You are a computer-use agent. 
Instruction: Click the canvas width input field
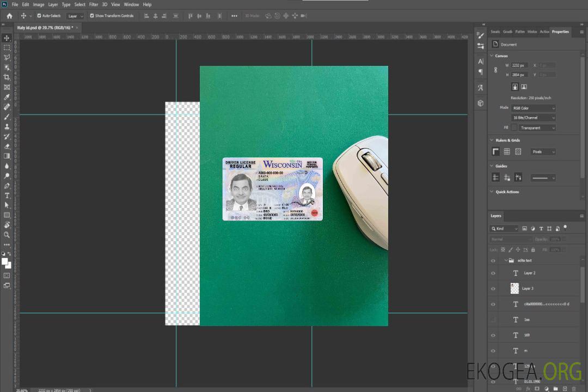point(519,65)
